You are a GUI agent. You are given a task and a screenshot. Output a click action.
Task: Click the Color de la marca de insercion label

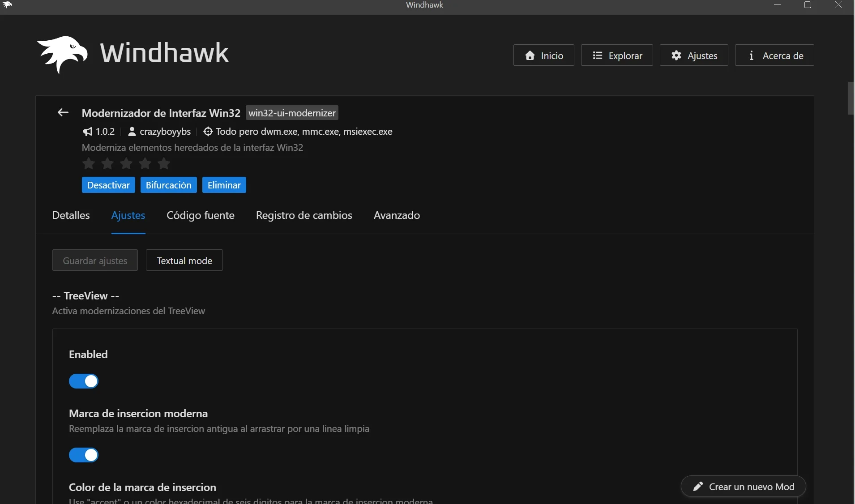(142, 487)
